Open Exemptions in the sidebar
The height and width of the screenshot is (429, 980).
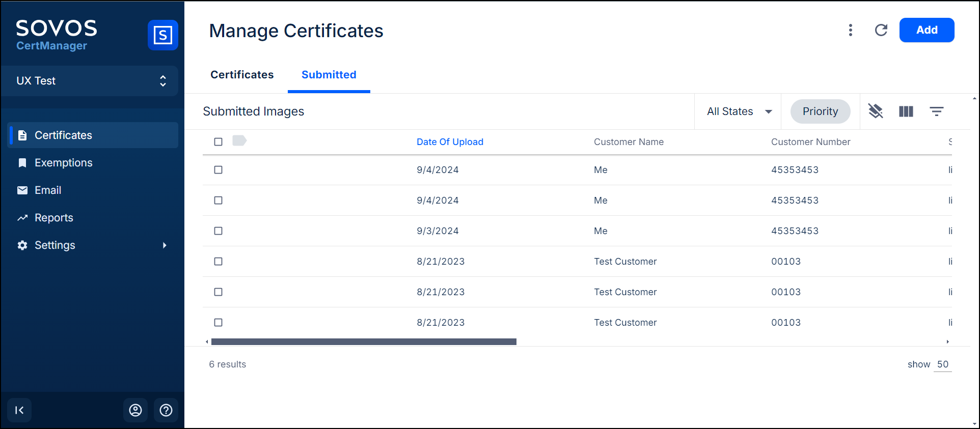pyautogui.click(x=63, y=163)
